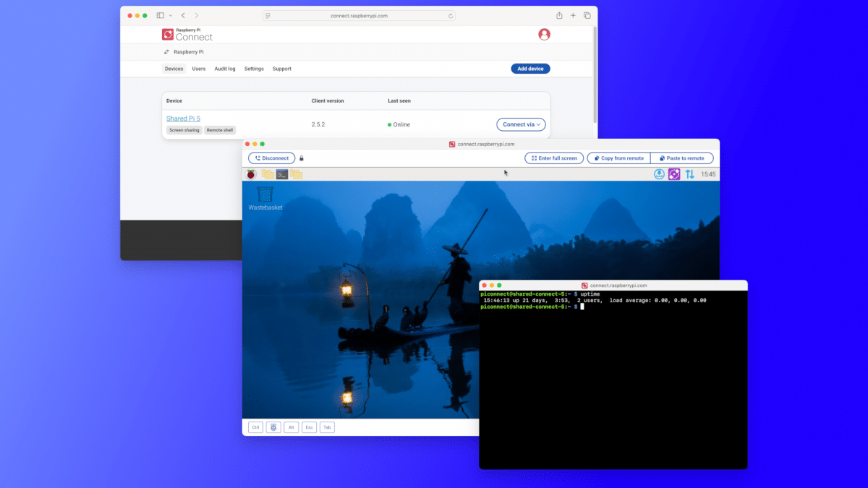Viewport: 868px width, 488px height.
Task: Click the network arrows tray icon
Action: pos(689,174)
